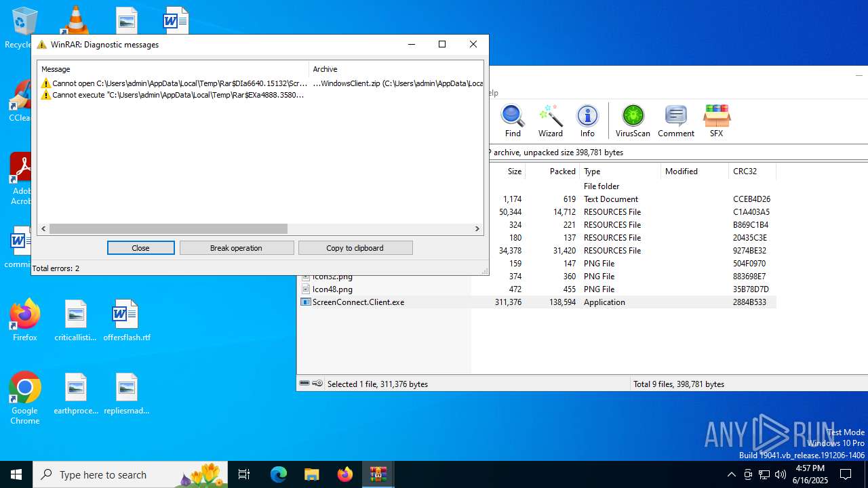Screen dimensions: 868x488
Task: Select the 'Cannot execute' warning message row
Action: click(x=260, y=95)
